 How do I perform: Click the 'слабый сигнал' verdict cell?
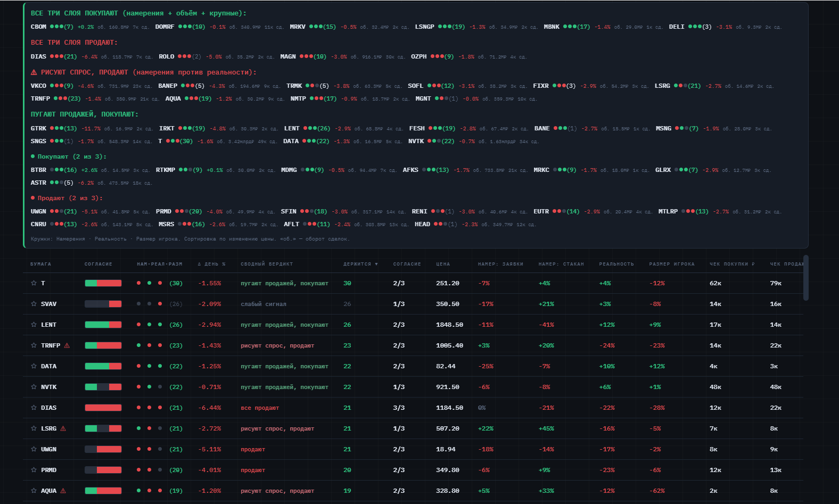pos(264,304)
